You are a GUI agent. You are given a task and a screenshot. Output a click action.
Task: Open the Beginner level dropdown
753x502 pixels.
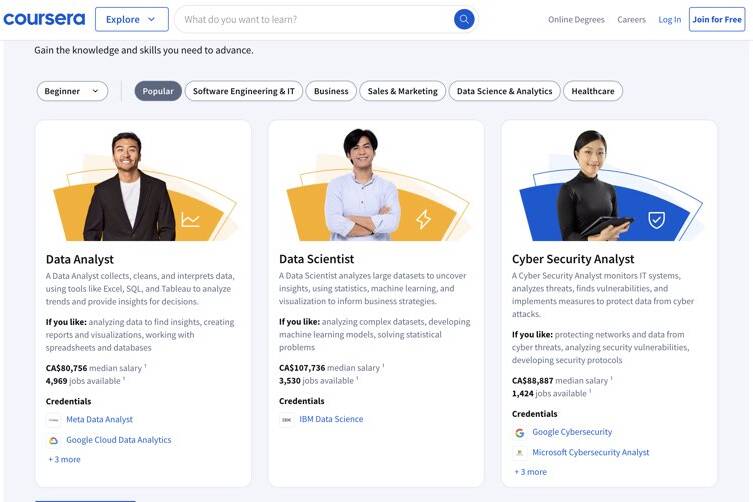tap(72, 91)
